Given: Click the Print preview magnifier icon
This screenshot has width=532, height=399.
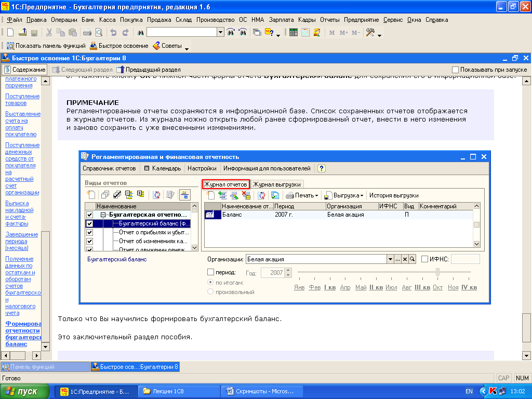Looking at the screenshot, I should pyautogui.click(x=99, y=33).
